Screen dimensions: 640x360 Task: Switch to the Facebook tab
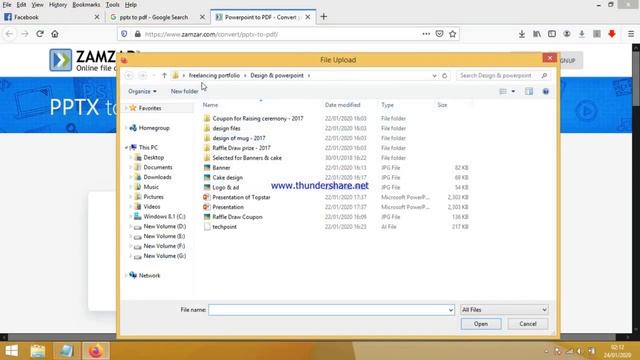(51, 17)
